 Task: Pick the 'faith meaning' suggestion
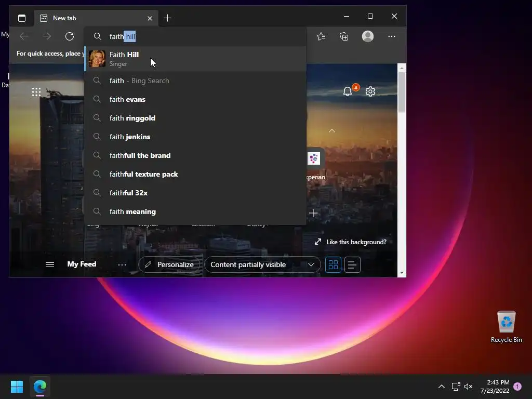click(x=195, y=211)
